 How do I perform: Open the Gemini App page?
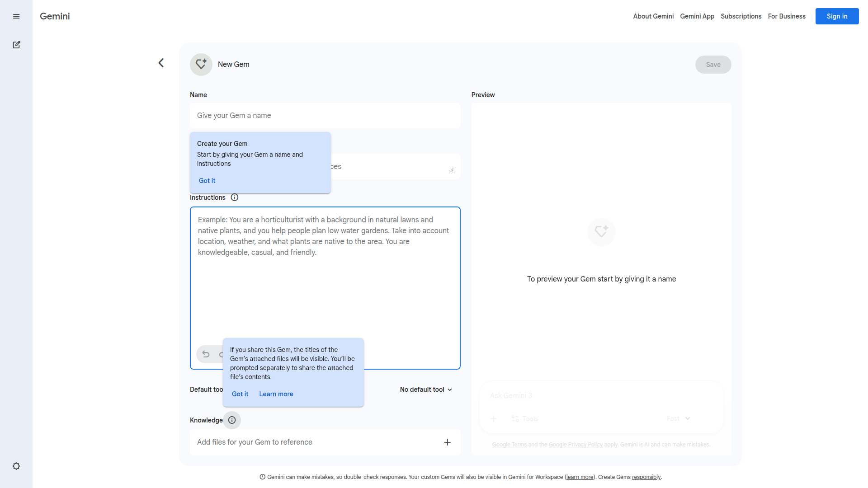697,16
